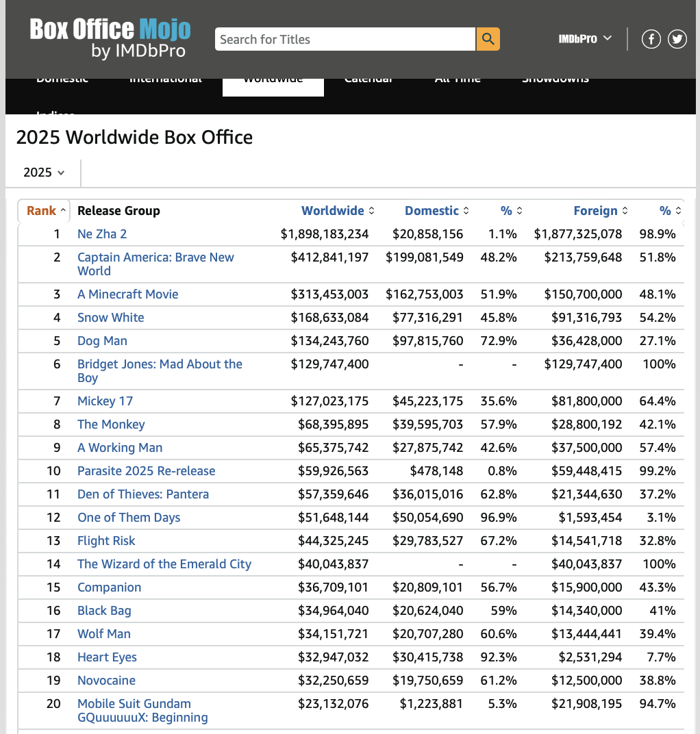Sort by Domestic percent column
This screenshot has width=700, height=734.
coord(511,211)
